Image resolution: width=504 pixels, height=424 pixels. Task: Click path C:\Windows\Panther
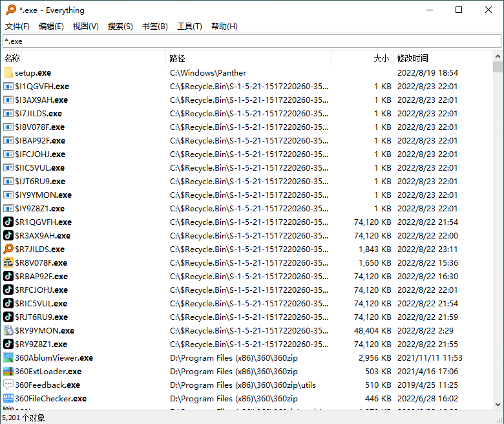coord(208,72)
